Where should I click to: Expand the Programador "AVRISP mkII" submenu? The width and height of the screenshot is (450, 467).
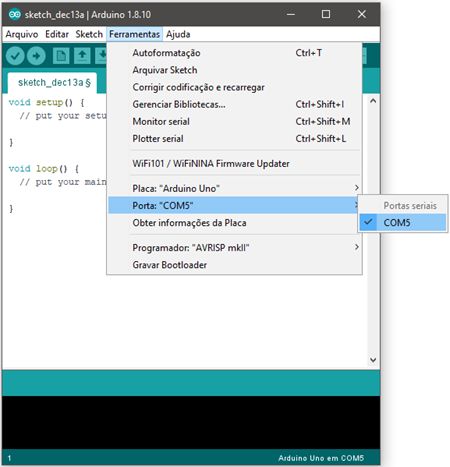click(x=234, y=248)
